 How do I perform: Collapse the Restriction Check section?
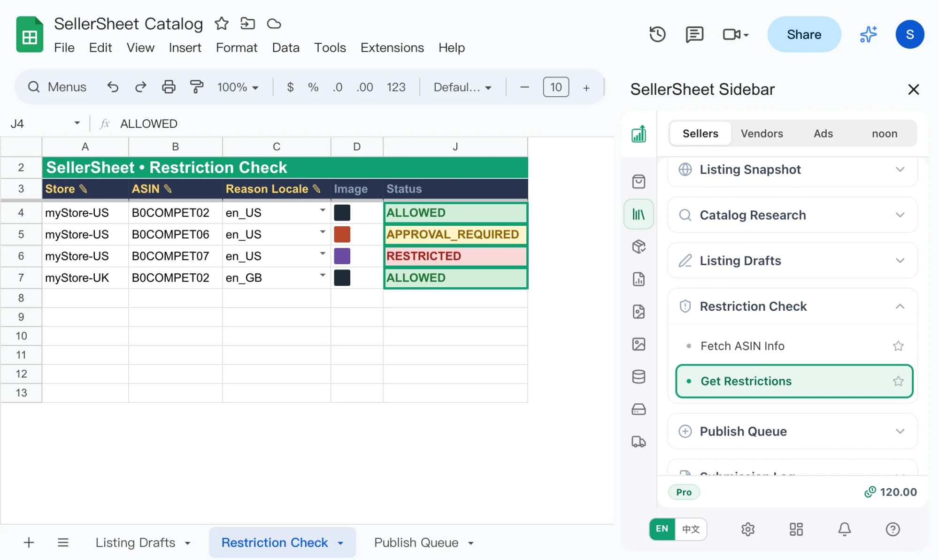[793, 306]
